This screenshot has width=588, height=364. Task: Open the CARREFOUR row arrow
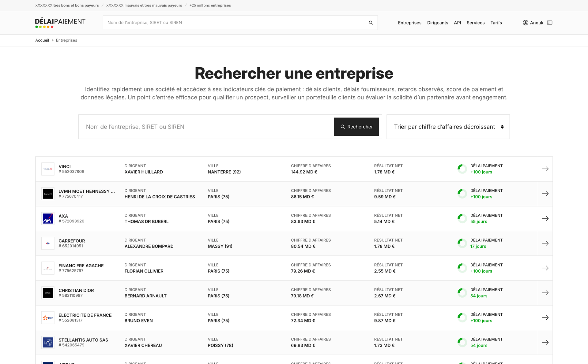click(x=545, y=243)
